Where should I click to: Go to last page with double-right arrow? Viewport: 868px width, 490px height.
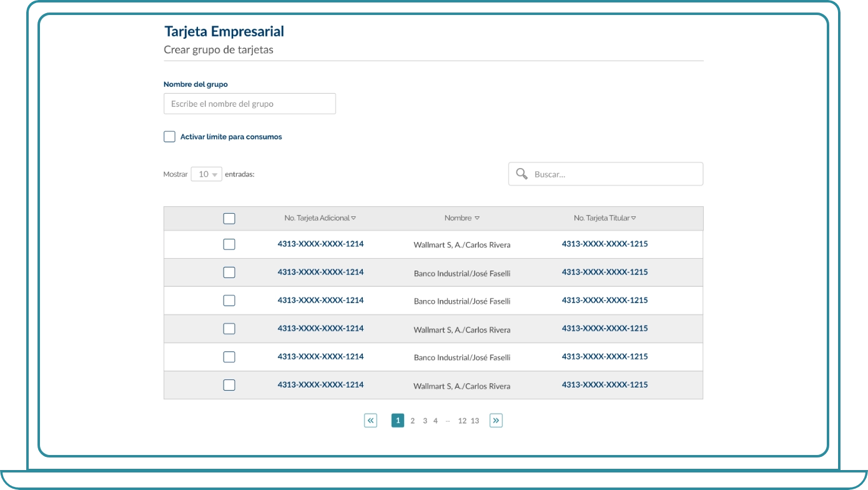496,421
